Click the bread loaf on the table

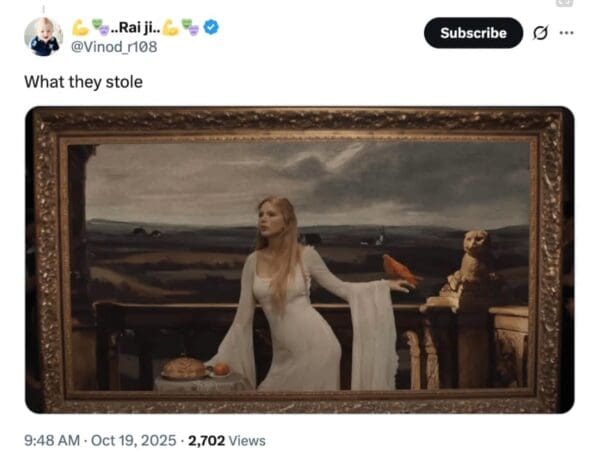(x=182, y=368)
